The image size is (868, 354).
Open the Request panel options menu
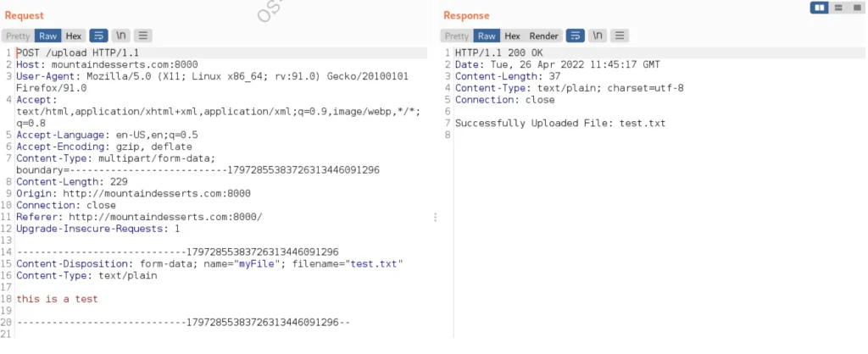[x=142, y=36]
